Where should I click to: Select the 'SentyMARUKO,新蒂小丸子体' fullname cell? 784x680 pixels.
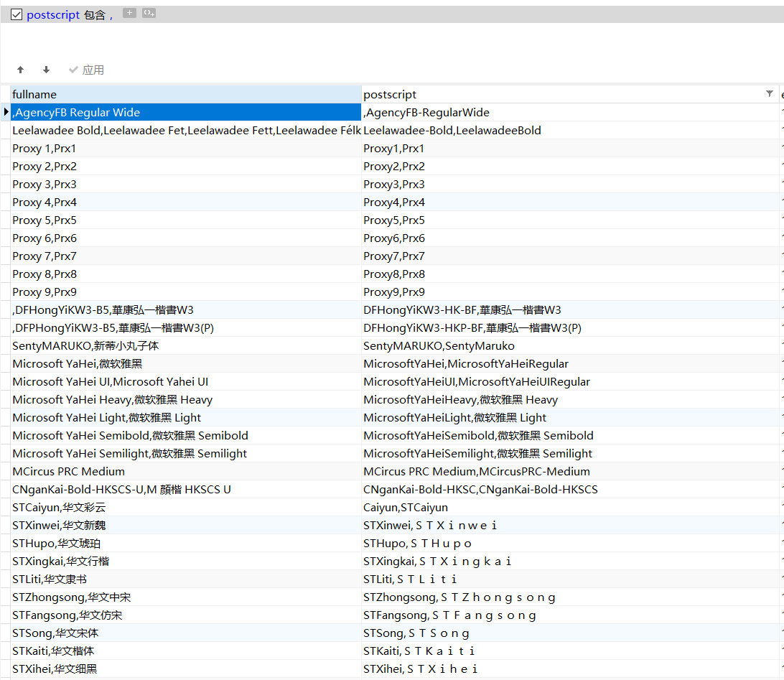pos(185,346)
